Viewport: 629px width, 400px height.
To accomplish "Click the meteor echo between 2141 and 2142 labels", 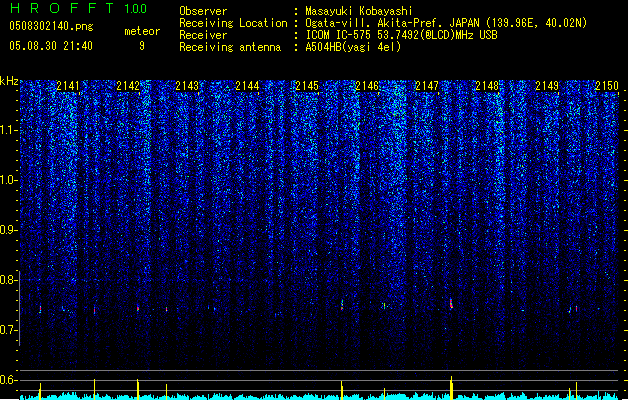I will coord(95,310).
